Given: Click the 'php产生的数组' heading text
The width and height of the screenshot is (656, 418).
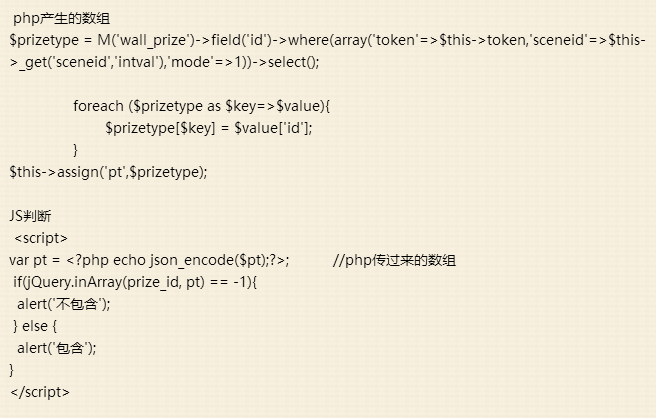Looking at the screenshot, I should [x=60, y=17].
